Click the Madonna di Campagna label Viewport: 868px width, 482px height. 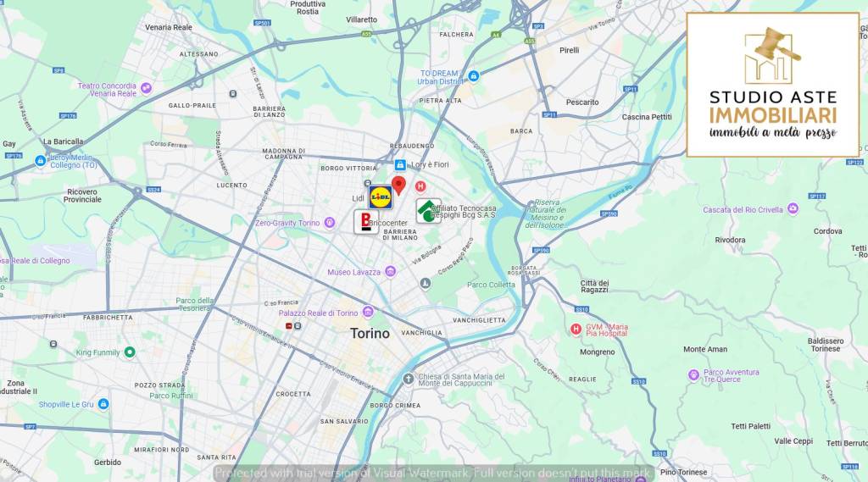click(x=284, y=154)
